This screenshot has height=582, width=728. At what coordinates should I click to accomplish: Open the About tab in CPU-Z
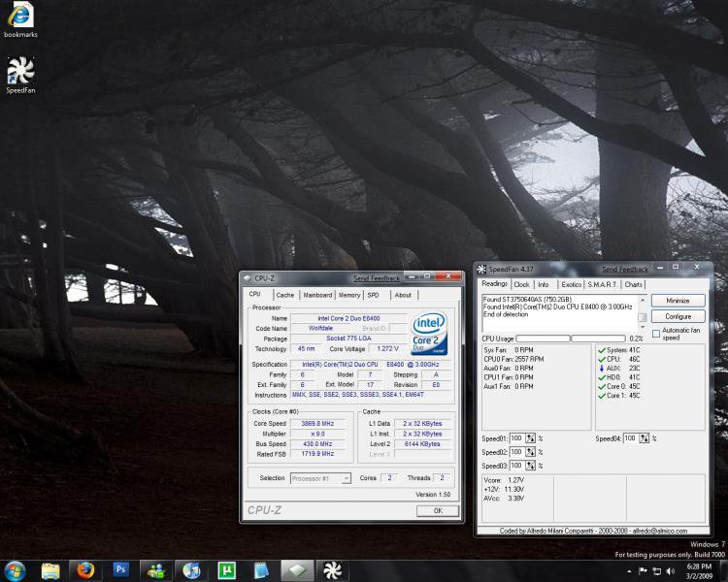pyautogui.click(x=403, y=295)
